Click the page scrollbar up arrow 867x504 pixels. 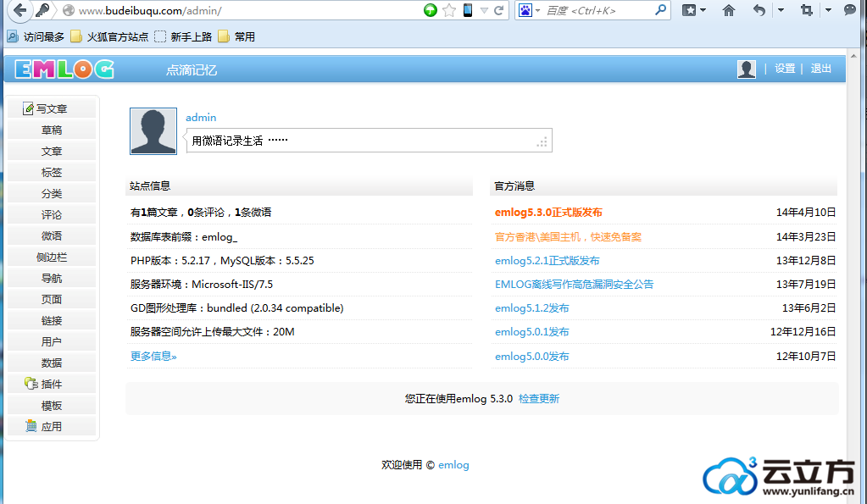(x=853, y=56)
